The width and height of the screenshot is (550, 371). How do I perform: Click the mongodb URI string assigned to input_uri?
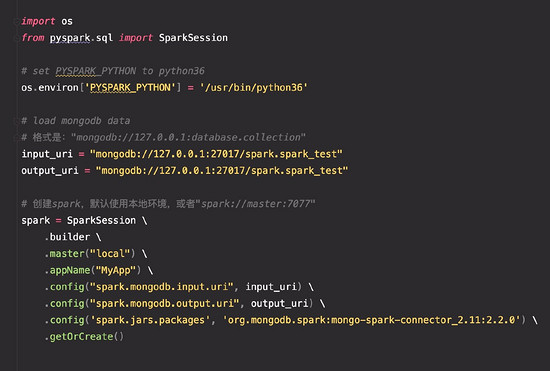coord(216,154)
